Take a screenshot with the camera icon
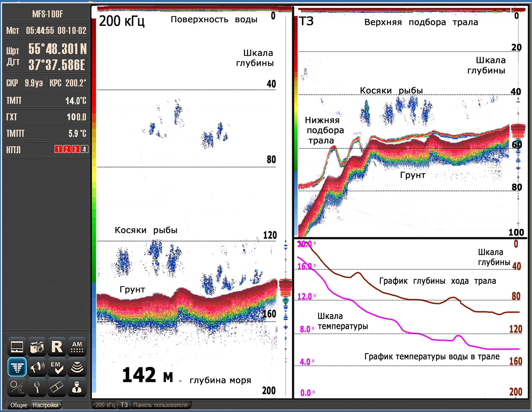 [37, 346]
